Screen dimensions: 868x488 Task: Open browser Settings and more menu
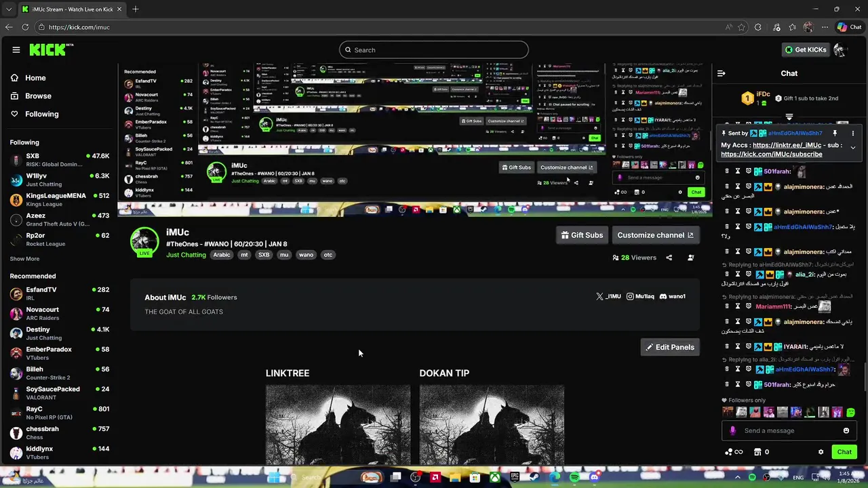825,27
